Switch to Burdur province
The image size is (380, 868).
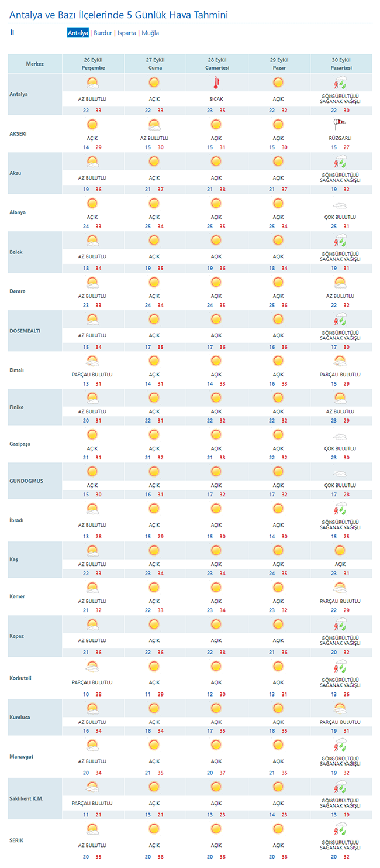(x=103, y=33)
